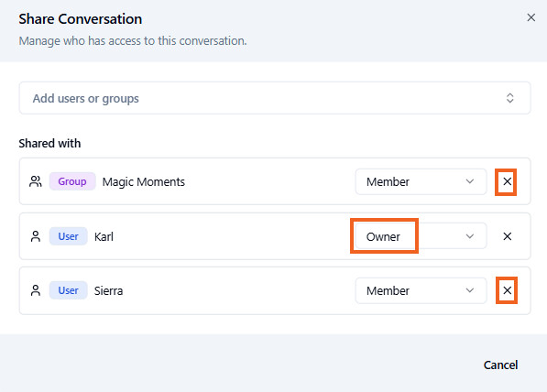Select the Magic Moments name text
Image resolution: width=547 pixels, height=392 pixels.
[143, 181]
